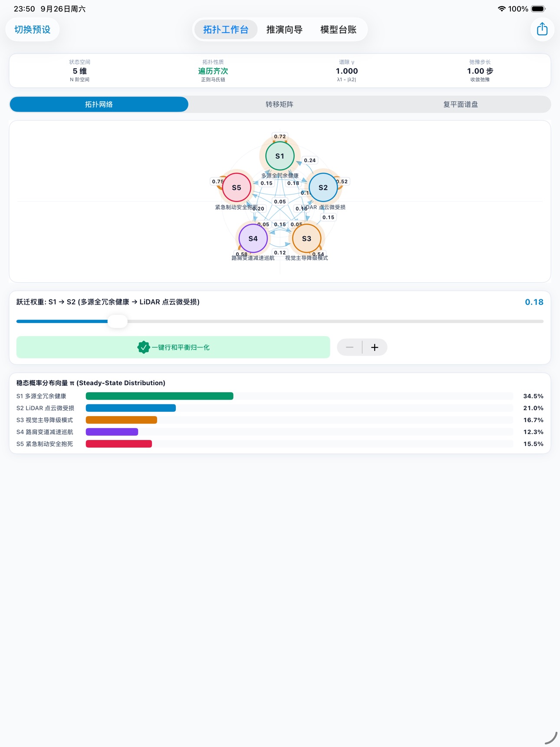Click the red S5 紧急制动安全抱死 bar

click(119, 444)
